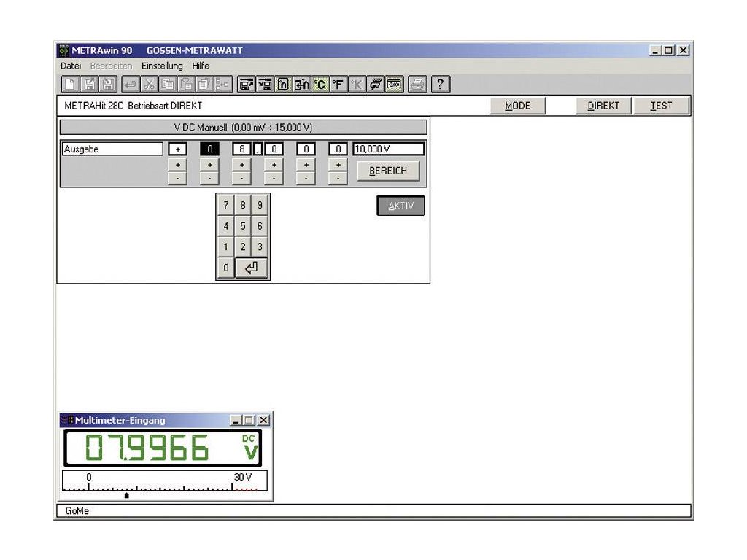747x560 pixels.
Task: Click the 07.9966 V DC multimeter reading
Action: click(x=163, y=448)
